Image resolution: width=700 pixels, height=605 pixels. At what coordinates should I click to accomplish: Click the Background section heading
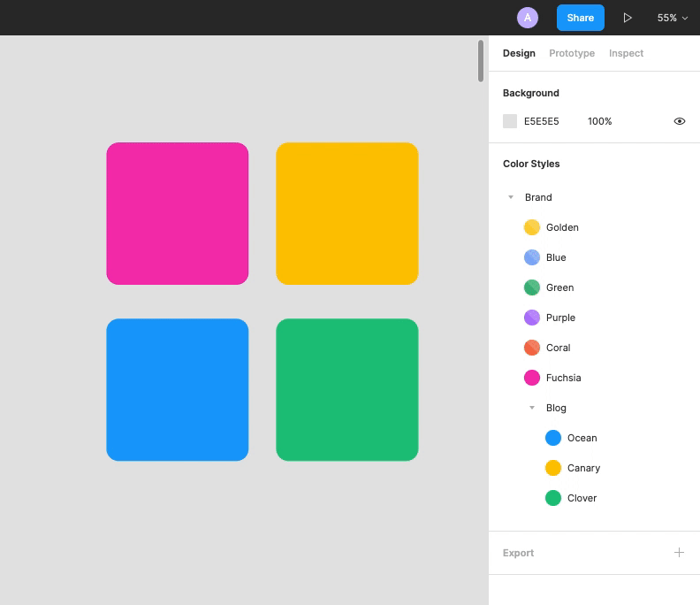(531, 93)
